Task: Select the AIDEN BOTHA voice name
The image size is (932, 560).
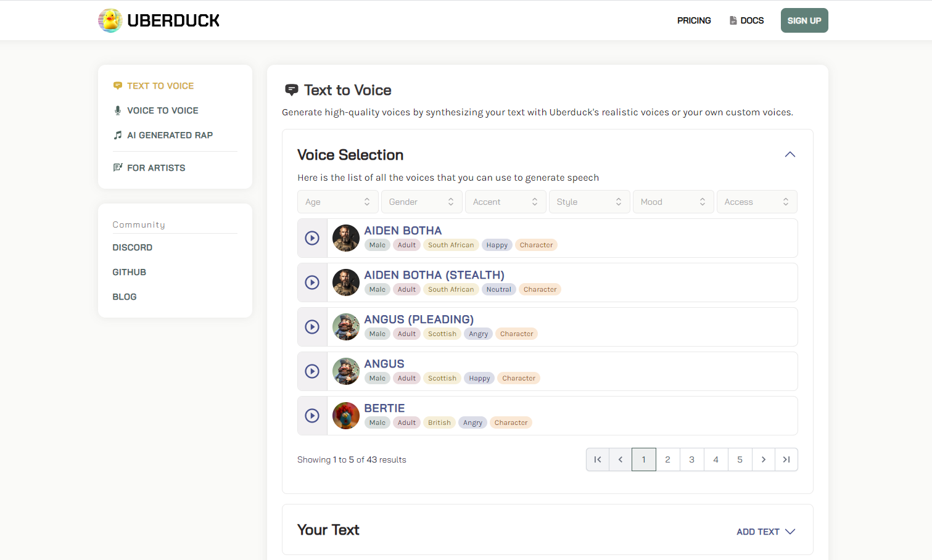Action: pyautogui.click(x=403, y=231)
